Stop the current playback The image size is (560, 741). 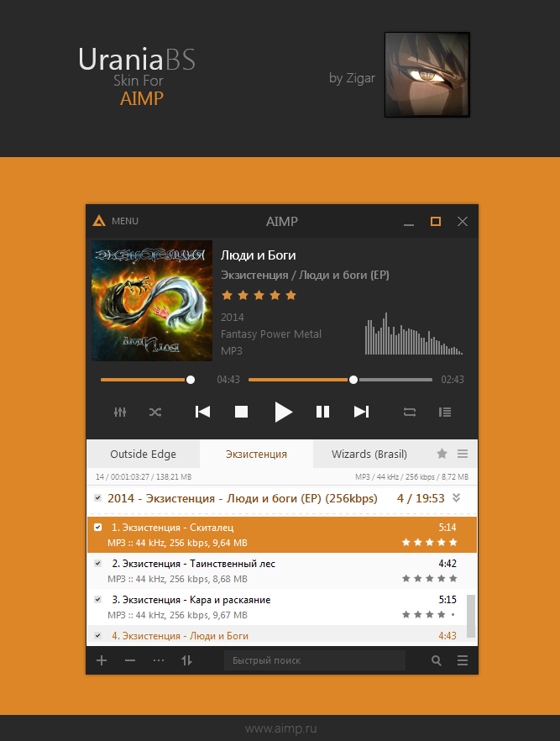tap(241, 412)
